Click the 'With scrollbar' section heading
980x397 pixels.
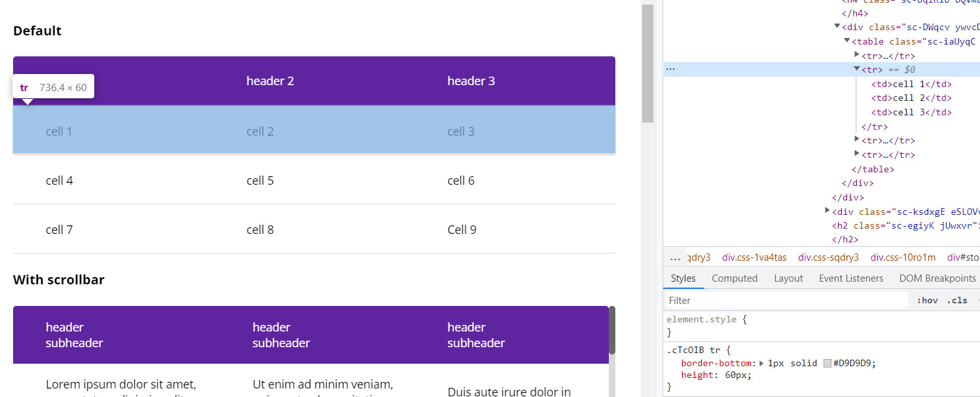coord(59,280)
